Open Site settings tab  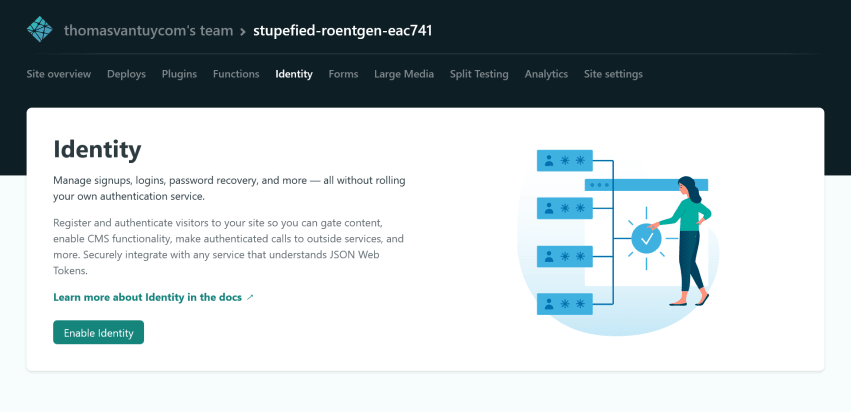coord(613,74)
